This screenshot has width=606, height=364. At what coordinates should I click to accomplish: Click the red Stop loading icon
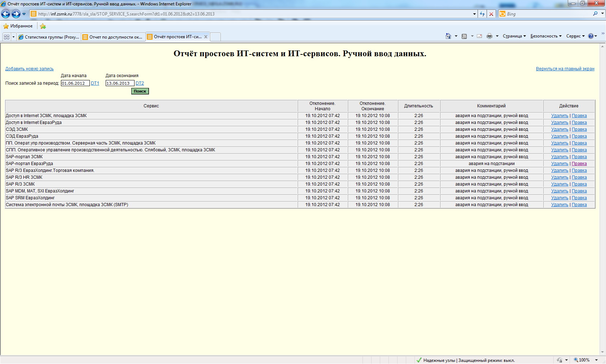(491, 14)
